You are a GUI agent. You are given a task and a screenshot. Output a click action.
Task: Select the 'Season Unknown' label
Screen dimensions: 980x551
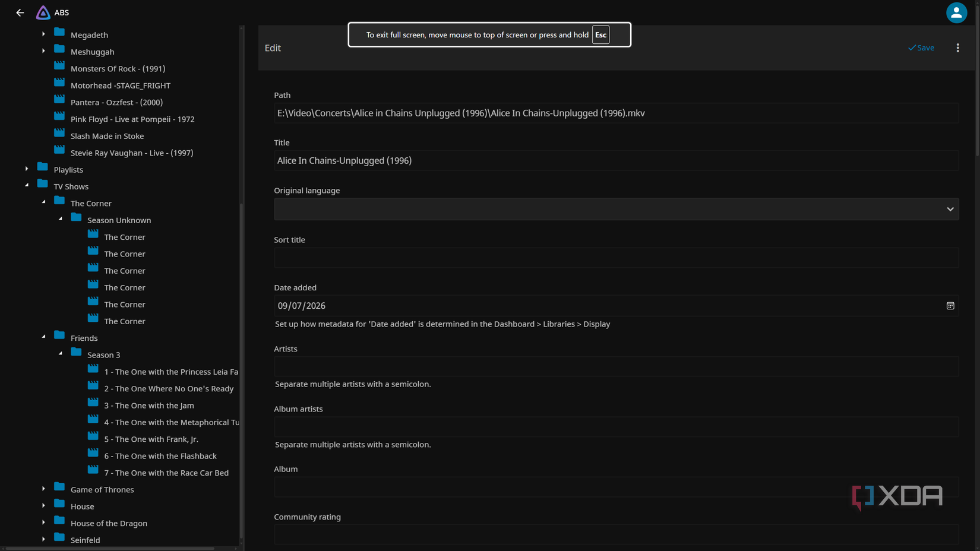(x=119, y=220)
